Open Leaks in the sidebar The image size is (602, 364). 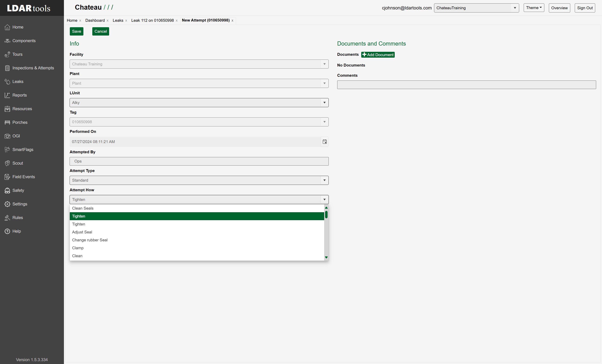(14, 81)
